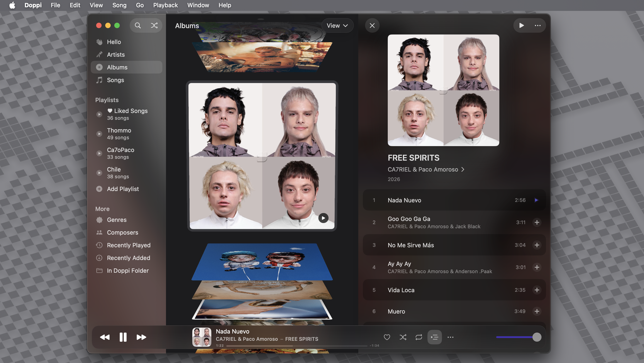The image size is (644, 363).
Task: Open the album more options menu
Action: tap(537, 25)
